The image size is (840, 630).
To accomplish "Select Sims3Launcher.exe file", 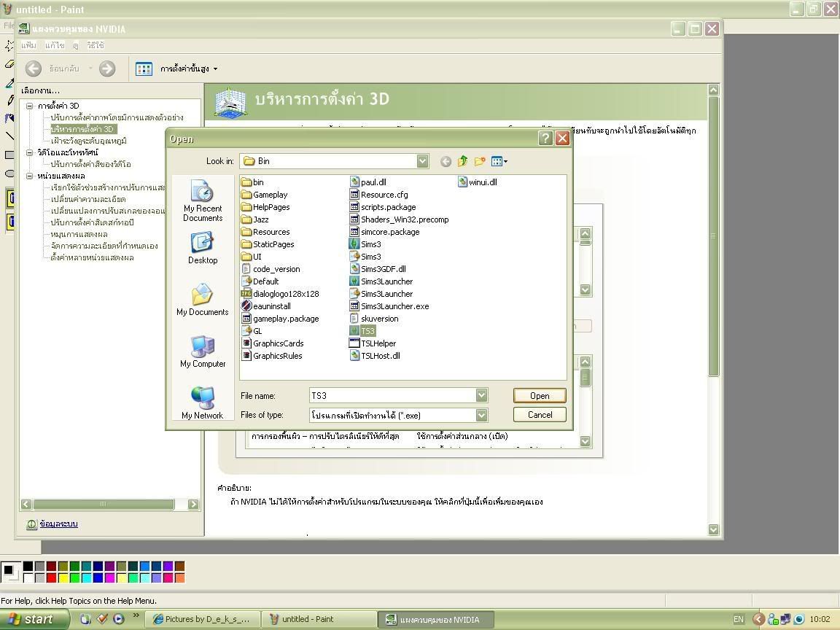I will (389, 306).
